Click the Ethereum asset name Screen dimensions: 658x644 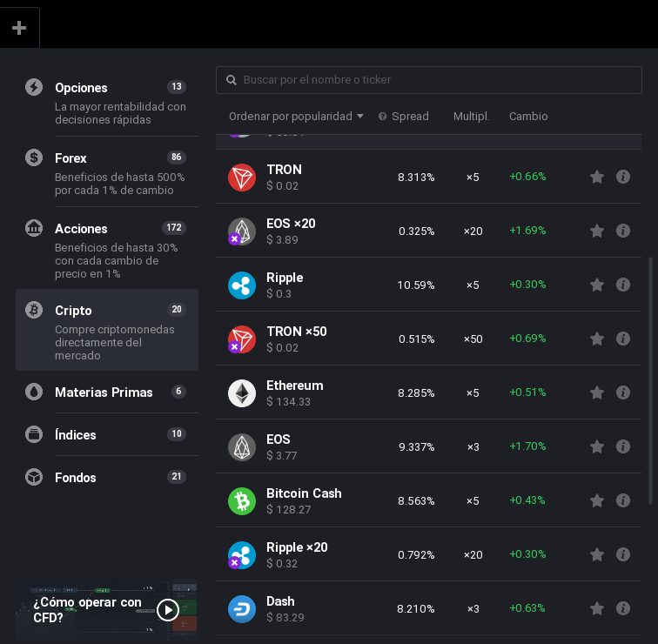294,386
